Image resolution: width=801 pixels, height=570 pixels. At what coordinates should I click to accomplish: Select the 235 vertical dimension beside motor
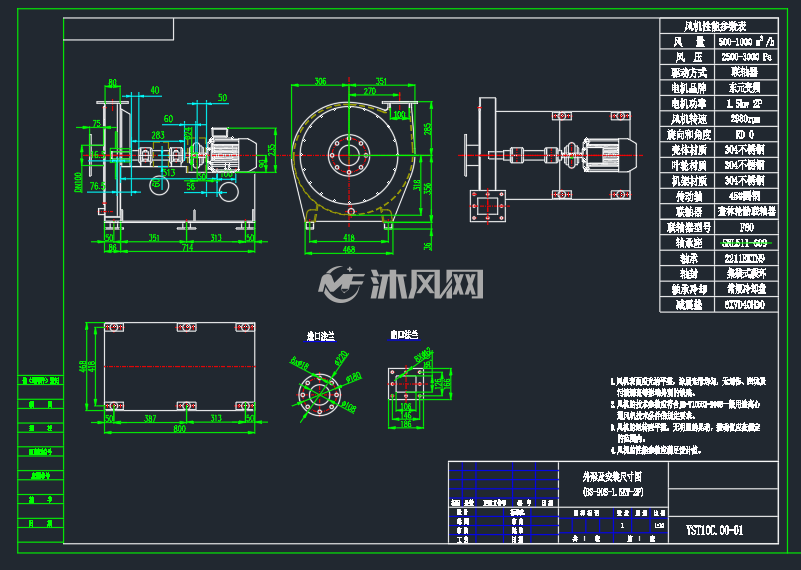tap(272, 150)
